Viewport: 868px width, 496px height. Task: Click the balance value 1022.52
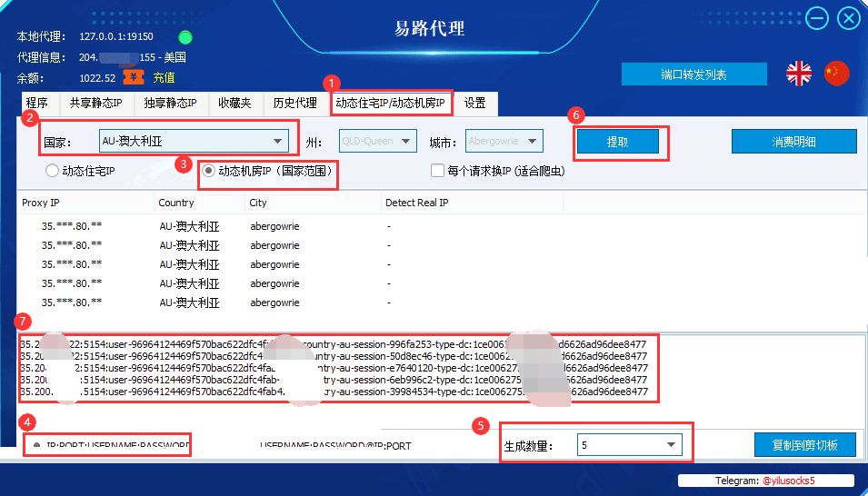97,78
